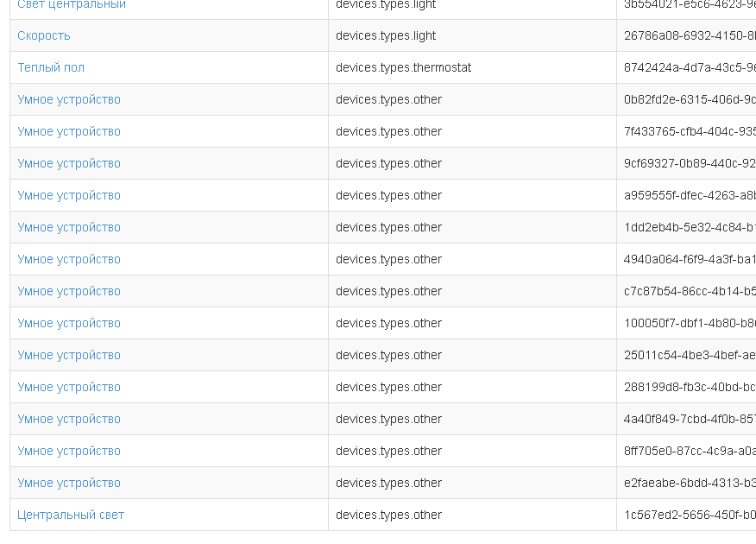Select devices.types.other in row 288199d8
Screen dimensions: 756x544
(388, 387)
